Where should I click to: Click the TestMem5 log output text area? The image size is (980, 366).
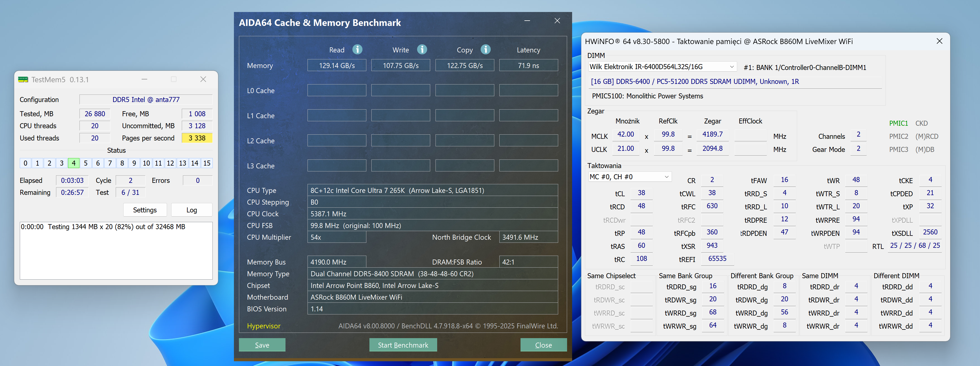point(116,251)
